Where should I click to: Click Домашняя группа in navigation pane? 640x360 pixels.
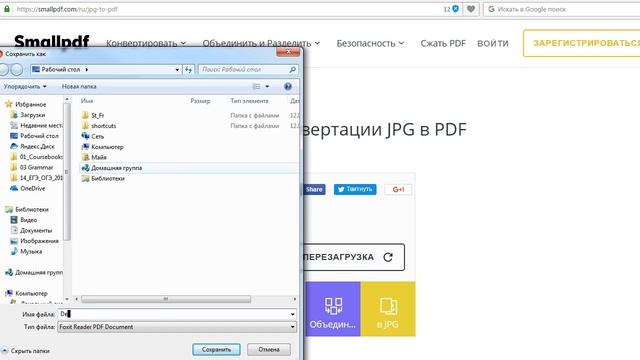[x=39, y=272]
